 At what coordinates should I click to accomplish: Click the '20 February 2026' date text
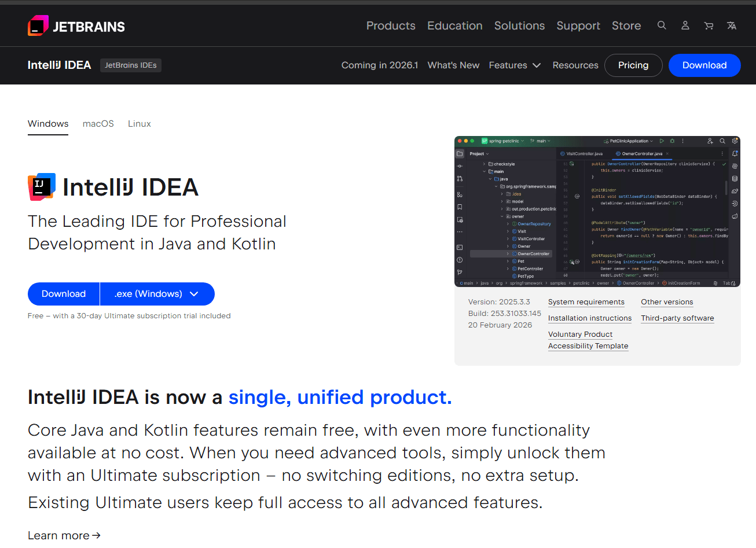click(x=500, y=325)
